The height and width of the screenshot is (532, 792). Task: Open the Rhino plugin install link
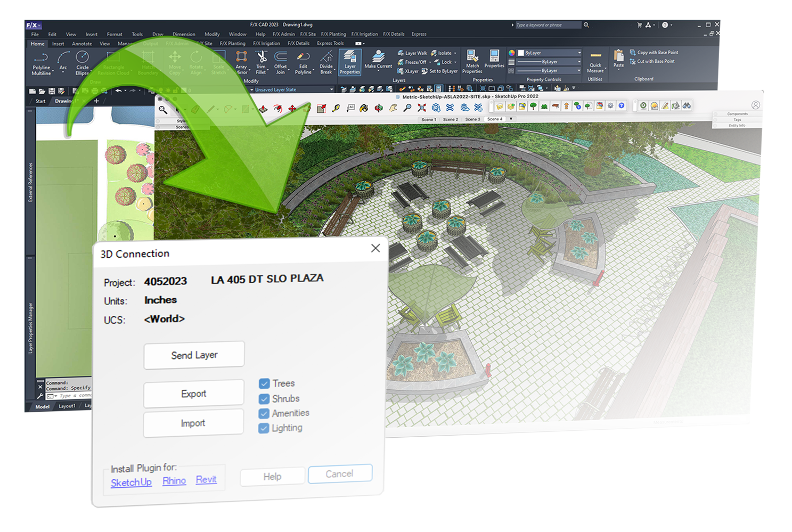coord(174,481)
